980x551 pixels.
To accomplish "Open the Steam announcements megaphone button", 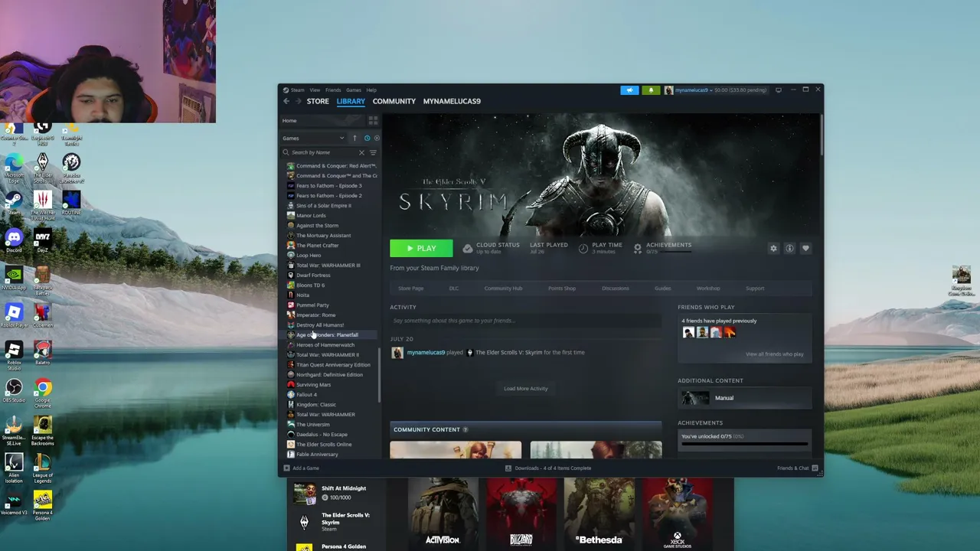I will 629,90.
